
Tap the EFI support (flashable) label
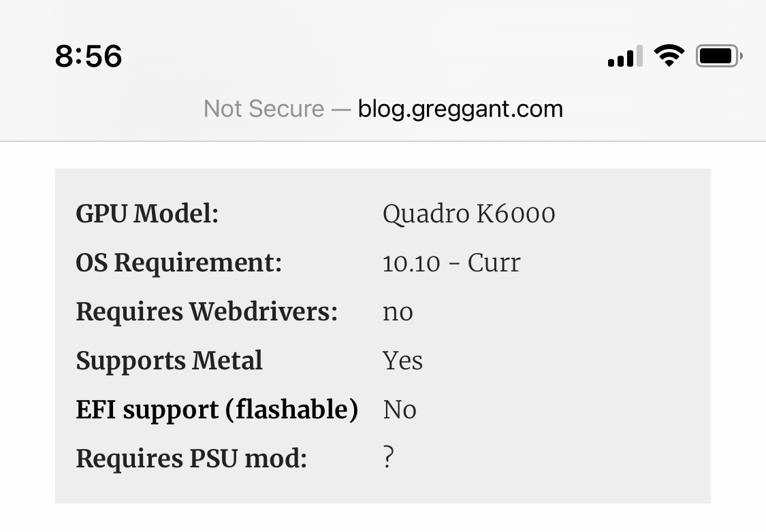click(217, 410)
